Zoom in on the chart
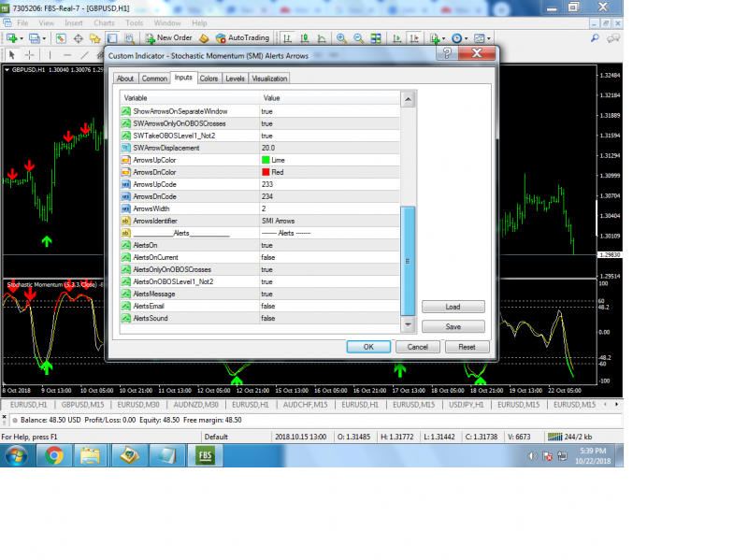Image resolution: width=748 pixels, height=560 pixels. [341, 38]
